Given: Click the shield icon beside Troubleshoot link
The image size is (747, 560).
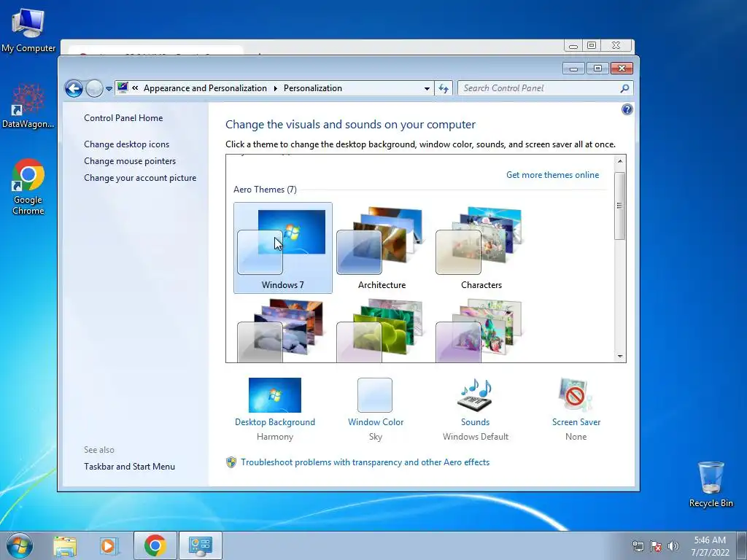Looking at the screenshot, I should tap(231, 462).
